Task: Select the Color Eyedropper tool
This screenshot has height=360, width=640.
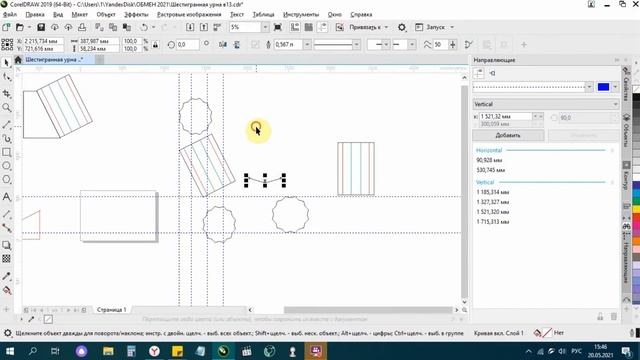Action: tap(7, 276)
